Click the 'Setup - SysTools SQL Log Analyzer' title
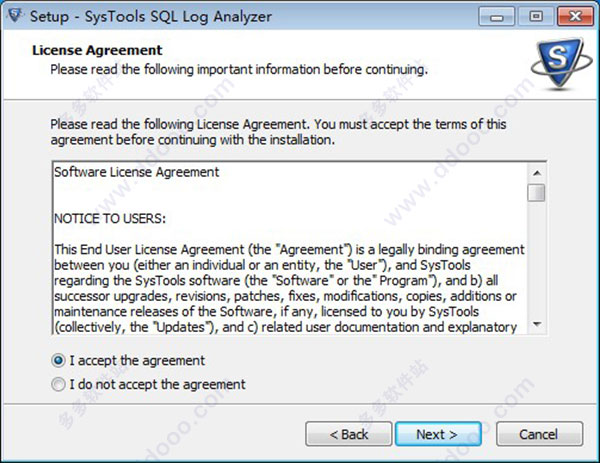The image size is (600, 463). point(151,16)
